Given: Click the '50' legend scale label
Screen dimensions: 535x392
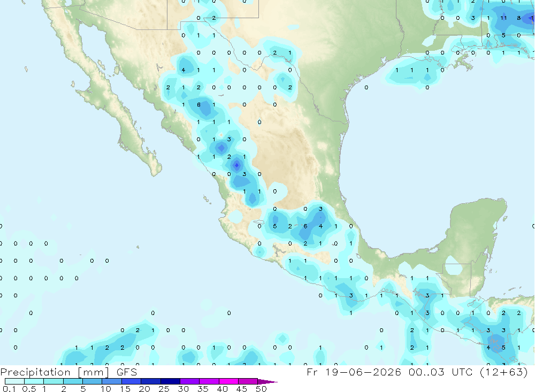Looking at the screenshot, I should click(261, 389).
